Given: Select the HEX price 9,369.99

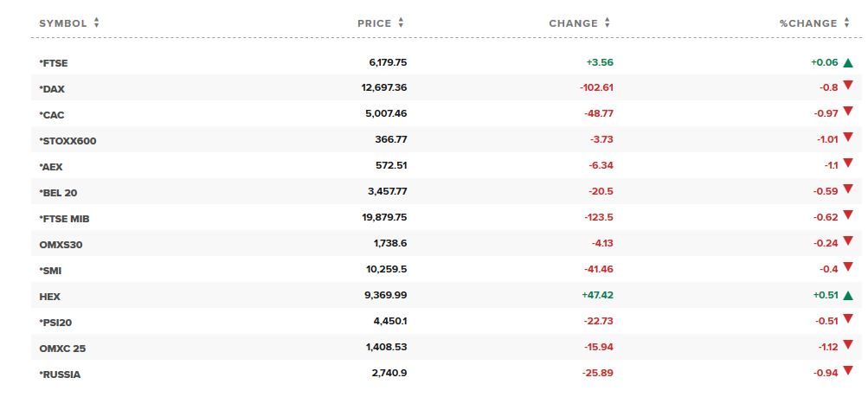Looking at the screenshot, I should pos(386,295).
